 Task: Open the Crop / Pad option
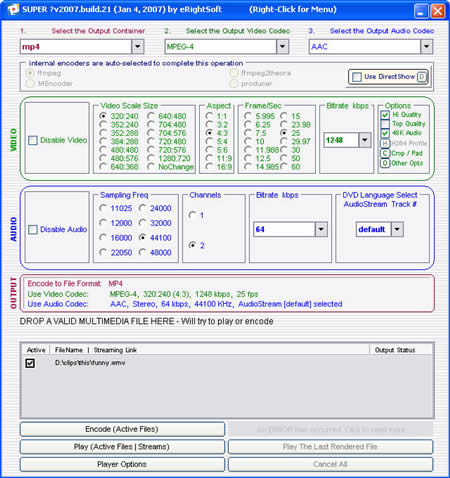coord(385,153)
